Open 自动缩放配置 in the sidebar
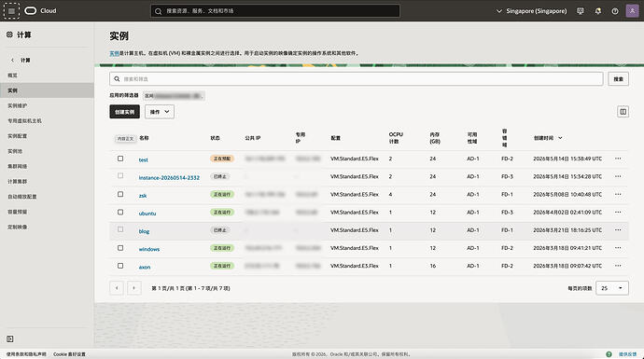 [x=22, y=197]
